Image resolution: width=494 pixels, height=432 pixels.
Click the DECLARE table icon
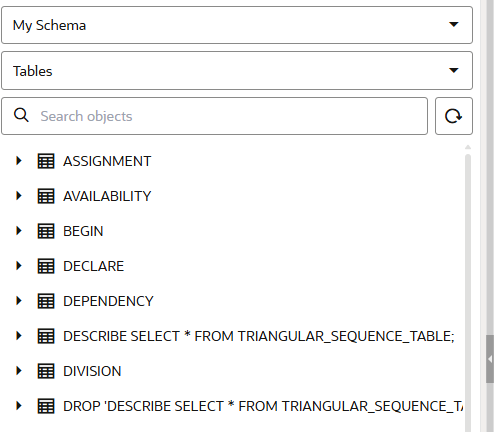(46, 266)
